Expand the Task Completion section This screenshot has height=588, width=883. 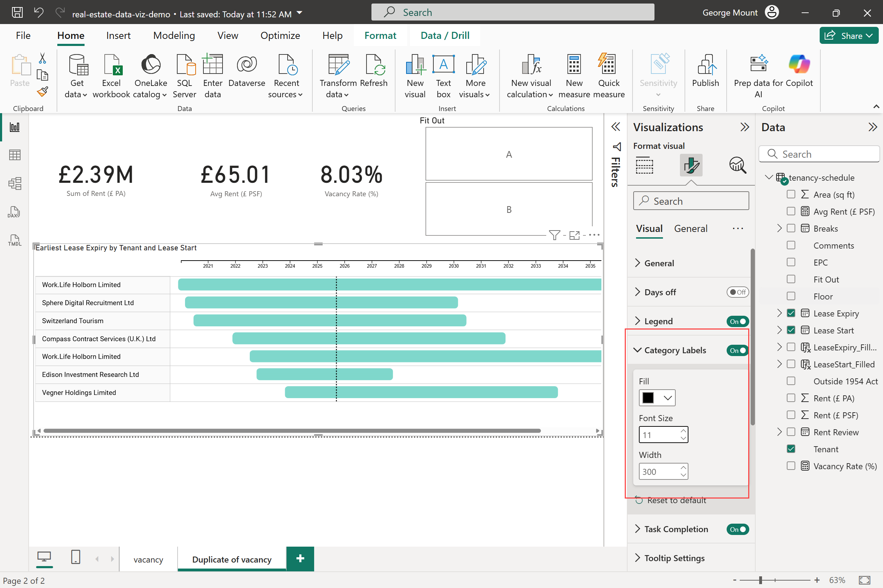(x=638, y=529)
